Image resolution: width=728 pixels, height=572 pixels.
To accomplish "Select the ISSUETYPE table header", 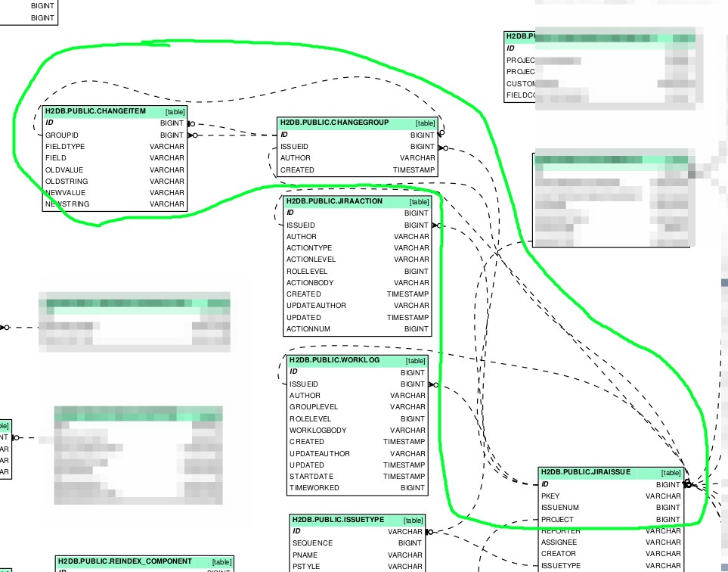I will pos(357,520).
